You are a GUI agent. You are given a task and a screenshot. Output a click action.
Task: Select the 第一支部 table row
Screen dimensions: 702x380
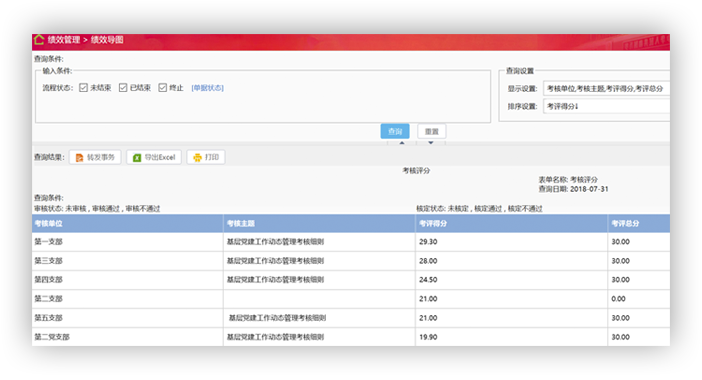(x=351, y=242)
